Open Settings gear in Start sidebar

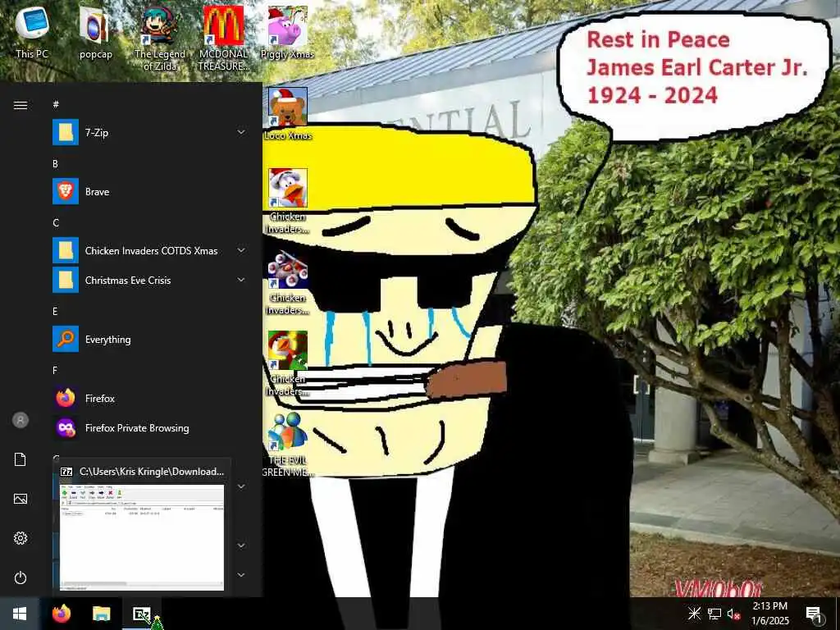pyautogui.click(x=21, y=538)
